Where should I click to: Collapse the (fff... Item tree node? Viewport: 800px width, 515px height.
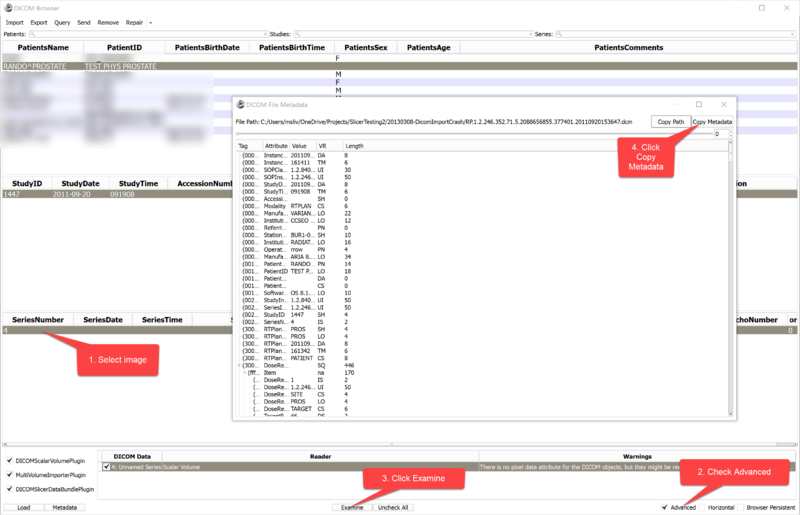pyautogui.click(x=245, y=373)
